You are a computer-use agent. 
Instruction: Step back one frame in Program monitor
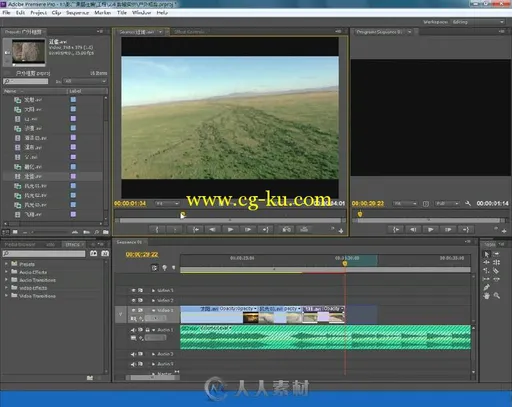[413, 229]
